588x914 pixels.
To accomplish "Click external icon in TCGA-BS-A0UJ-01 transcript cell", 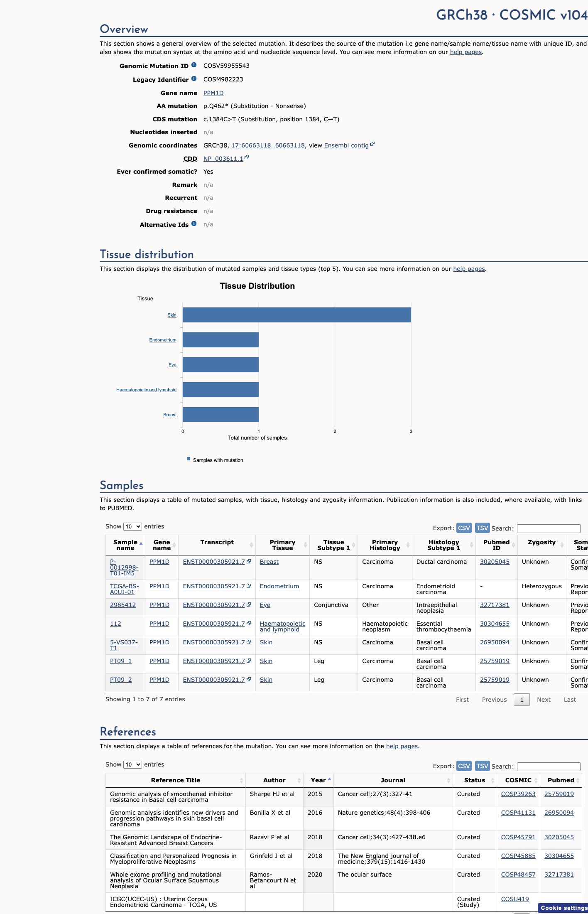I will coord(249,586).
